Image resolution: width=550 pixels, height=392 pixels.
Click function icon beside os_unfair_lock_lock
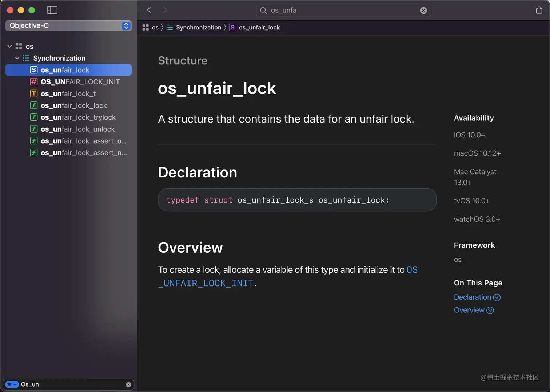(x=33, y=105)
